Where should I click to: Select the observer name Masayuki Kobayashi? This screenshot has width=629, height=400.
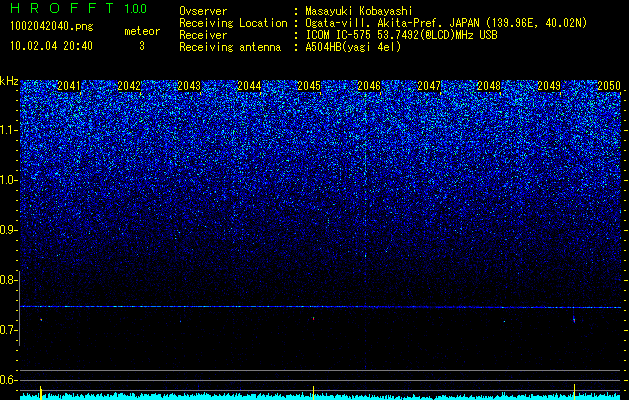click(x=358, y=11)
